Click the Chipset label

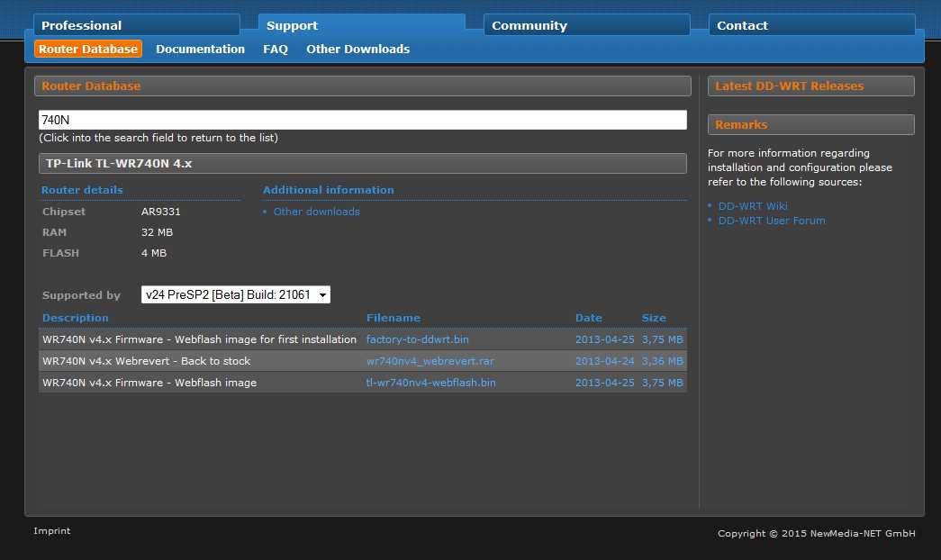tap(64, 212)
